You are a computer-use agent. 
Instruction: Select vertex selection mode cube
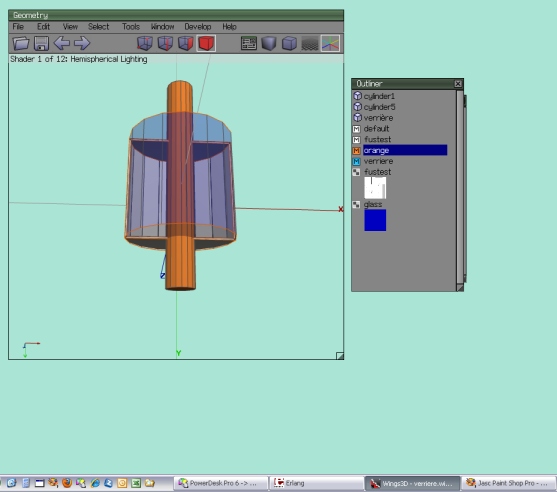pos(145,43)
